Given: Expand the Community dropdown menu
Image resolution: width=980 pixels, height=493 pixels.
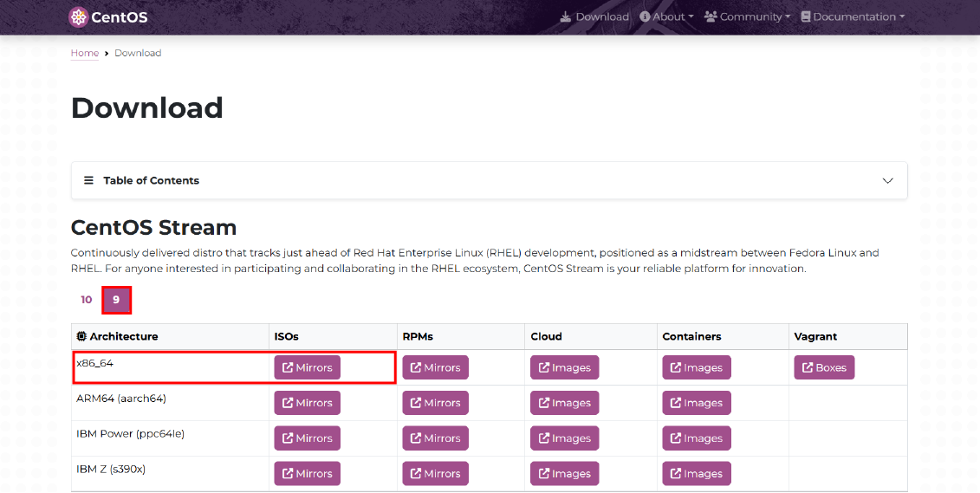Looking at the screenshot, I should click(747, 16).
